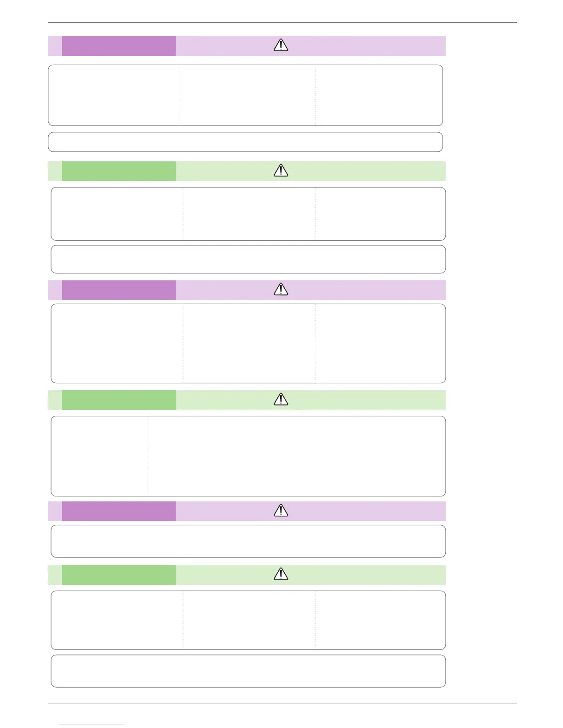The height and width of the screenshot is (728, 563).
Task: Open the blue underlined link at page bottom
Action: click(x=92, y=724)
